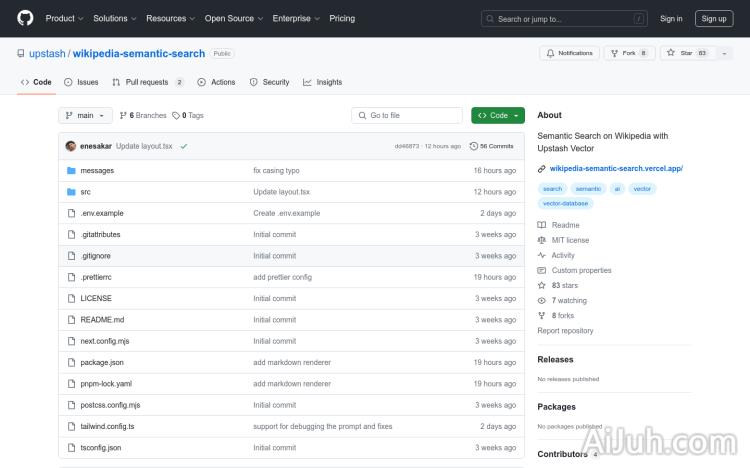Open 'support for debugging the prompt and fixes' commit
750x468 pixels.
323,426
